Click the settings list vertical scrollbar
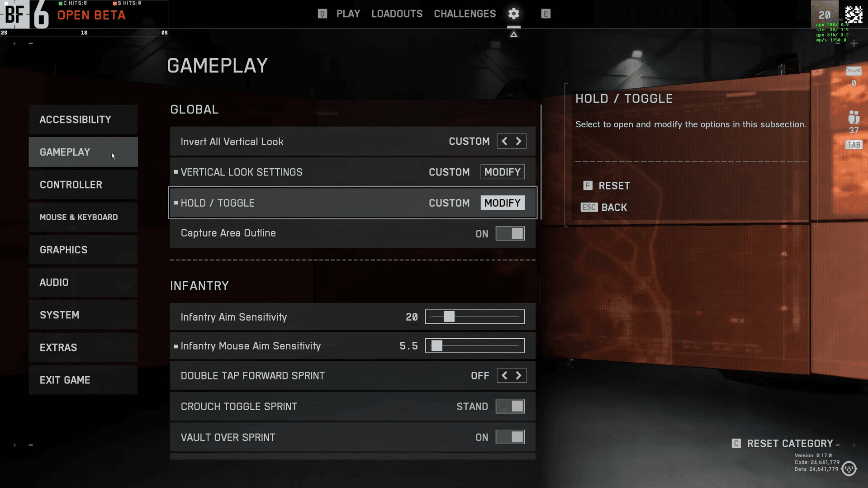868x488 pixels. pyautogui.click(x=541, y=163)
